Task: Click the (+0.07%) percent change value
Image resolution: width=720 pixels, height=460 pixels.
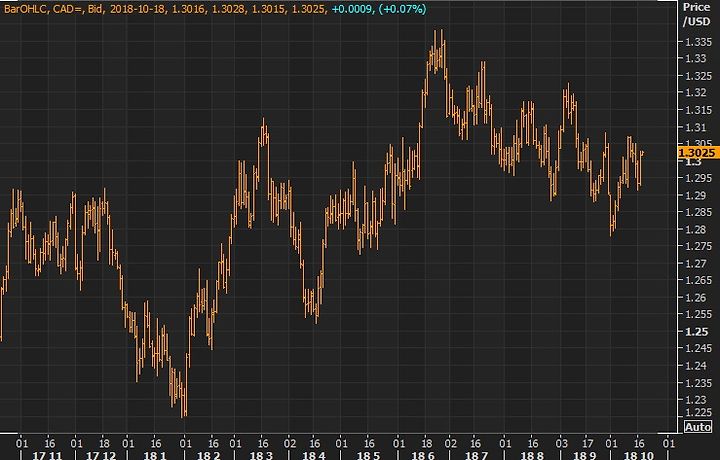Action: (x=402, y=9)
